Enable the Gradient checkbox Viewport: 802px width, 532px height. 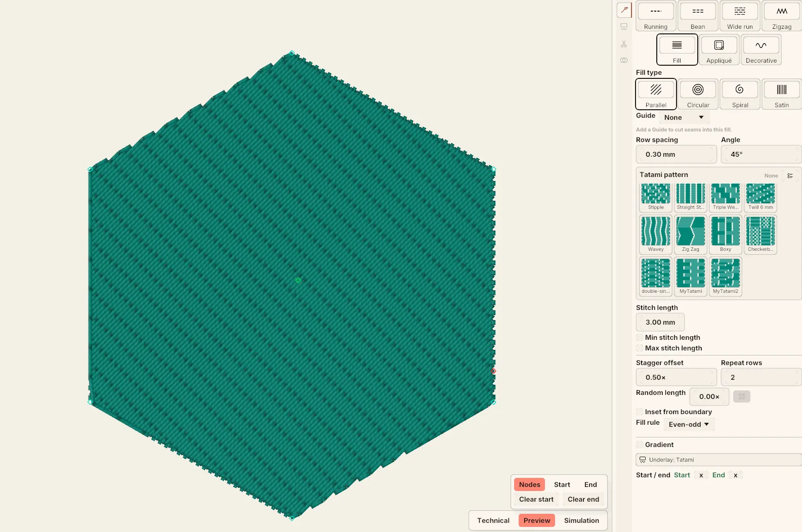click(640, 445)
